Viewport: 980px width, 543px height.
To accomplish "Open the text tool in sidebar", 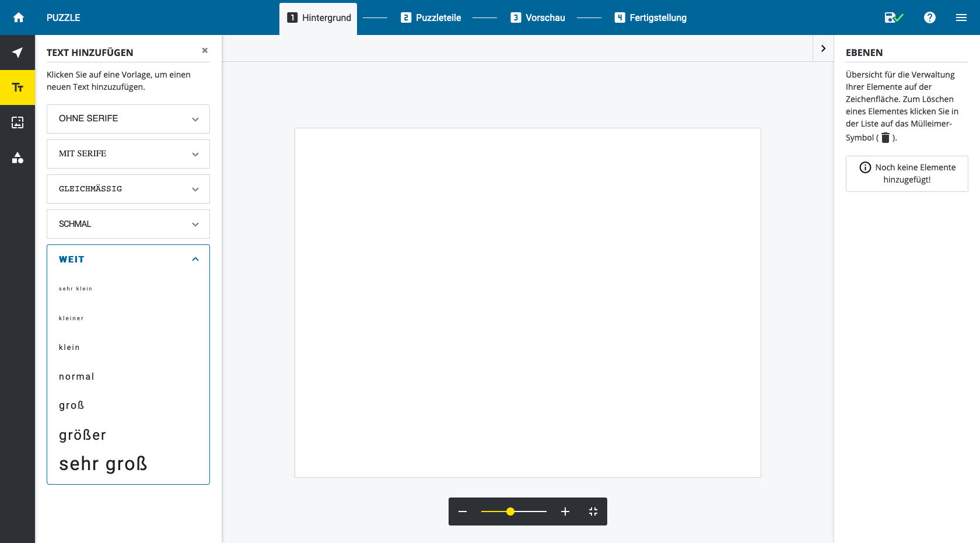I will [x=17, y=87].
